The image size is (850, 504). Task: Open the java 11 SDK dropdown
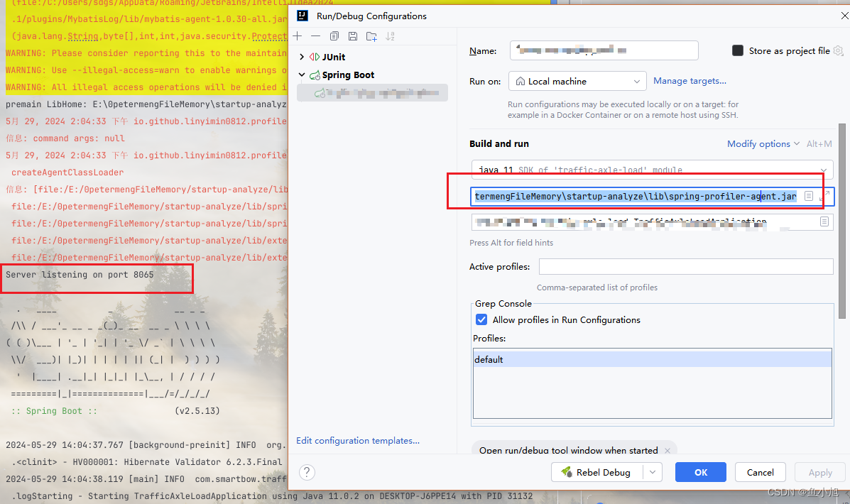tap(652, 170)
